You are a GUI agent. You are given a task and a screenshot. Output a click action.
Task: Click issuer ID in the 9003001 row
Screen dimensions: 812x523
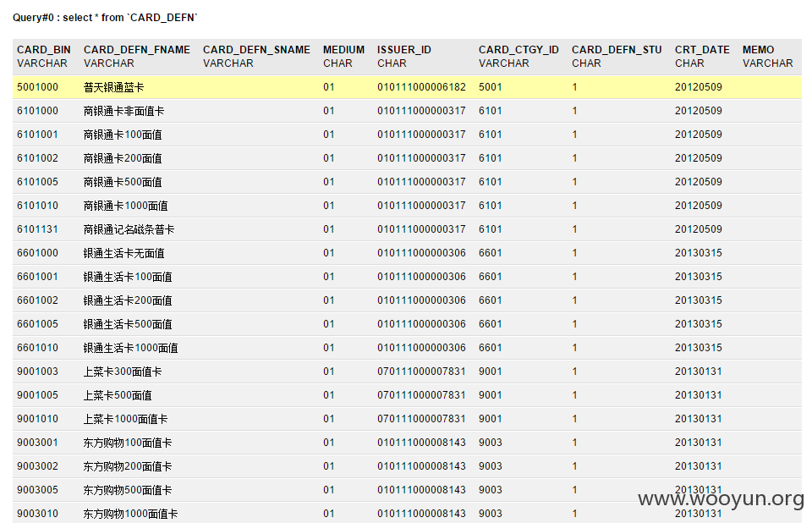(421, 443)
